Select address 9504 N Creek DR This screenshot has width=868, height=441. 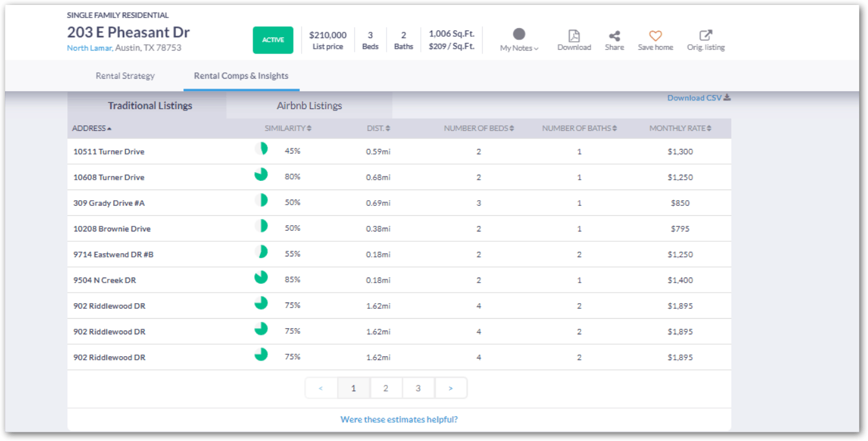pos(105,280)
